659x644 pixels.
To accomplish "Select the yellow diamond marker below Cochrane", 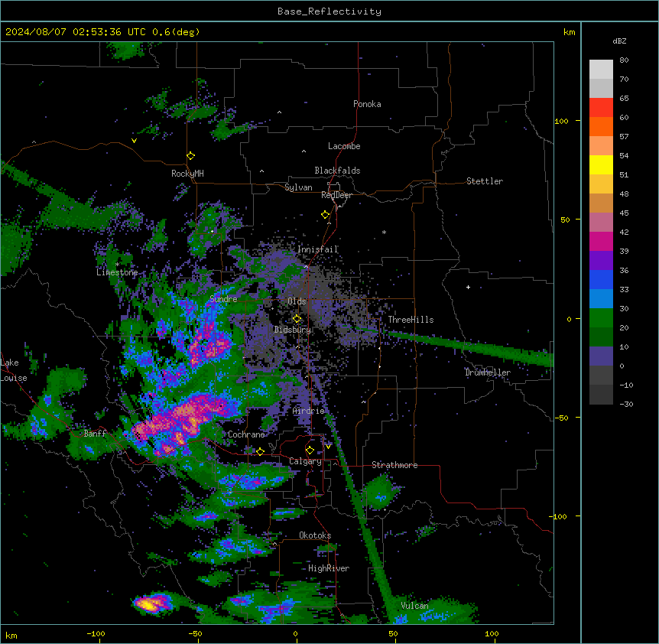I will (x=260, y=451).
